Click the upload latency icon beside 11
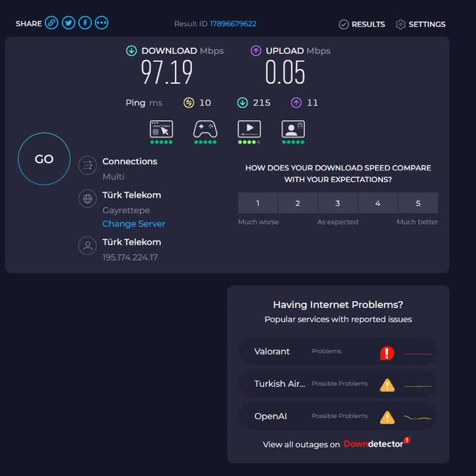This screenshot has height=476, width=476. pos(296,103)
